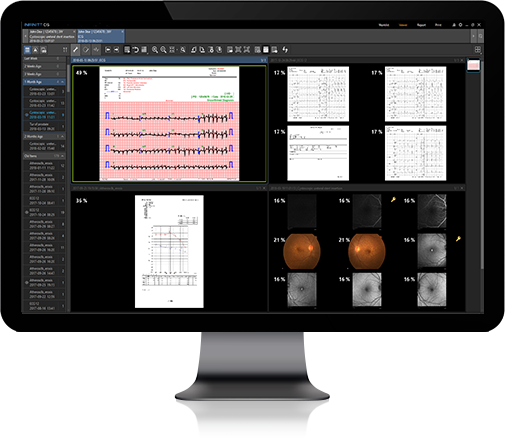Click the rotate counterclockwise arrow icon

pos(136,50)
